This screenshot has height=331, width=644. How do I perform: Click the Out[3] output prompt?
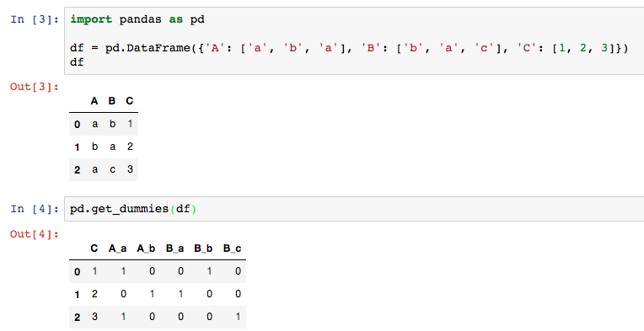(x=35, y=87)
